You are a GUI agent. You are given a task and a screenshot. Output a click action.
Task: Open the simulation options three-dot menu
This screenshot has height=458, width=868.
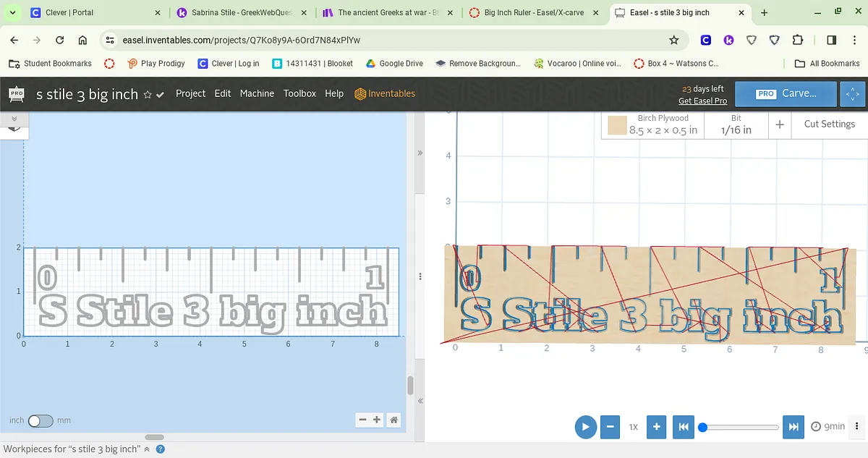click(856, 426)
